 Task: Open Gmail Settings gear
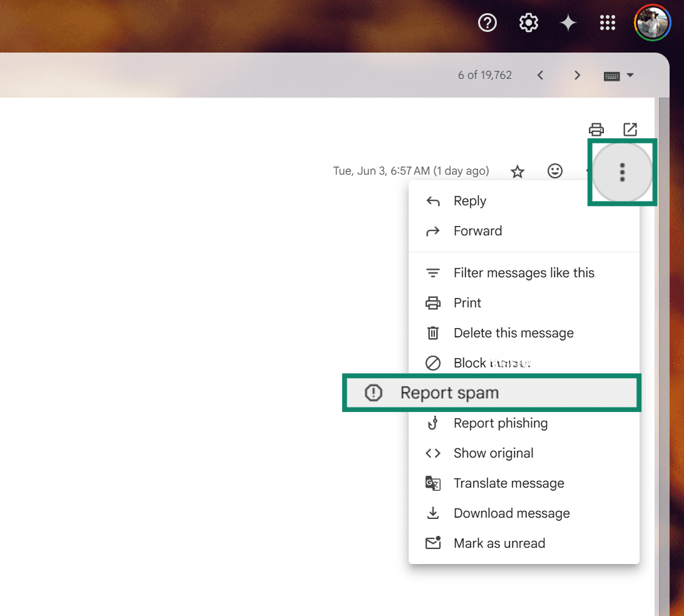(528, 23)
